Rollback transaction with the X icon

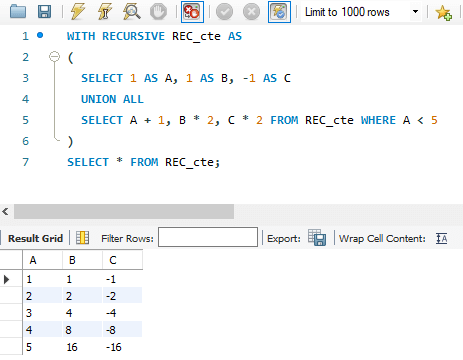coord(251,12)
